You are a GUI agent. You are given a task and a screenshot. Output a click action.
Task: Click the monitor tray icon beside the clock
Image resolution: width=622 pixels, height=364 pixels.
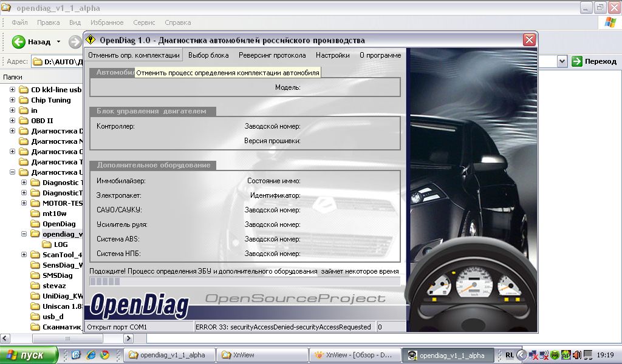[588, 355]
